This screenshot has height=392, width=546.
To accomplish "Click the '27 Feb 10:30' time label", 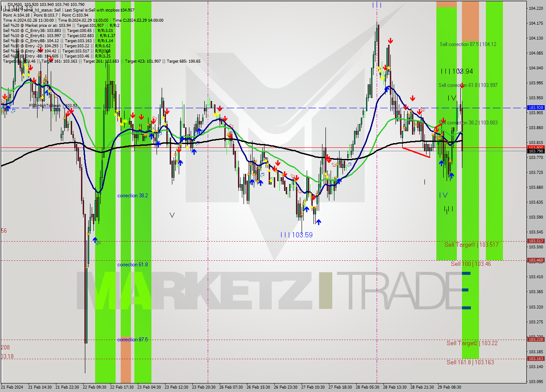I will click(313, 387).
